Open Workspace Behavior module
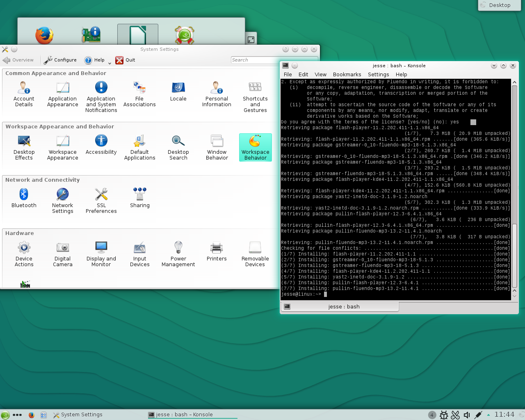This screenshot has height=420, width=525. [x=255, y=147]
